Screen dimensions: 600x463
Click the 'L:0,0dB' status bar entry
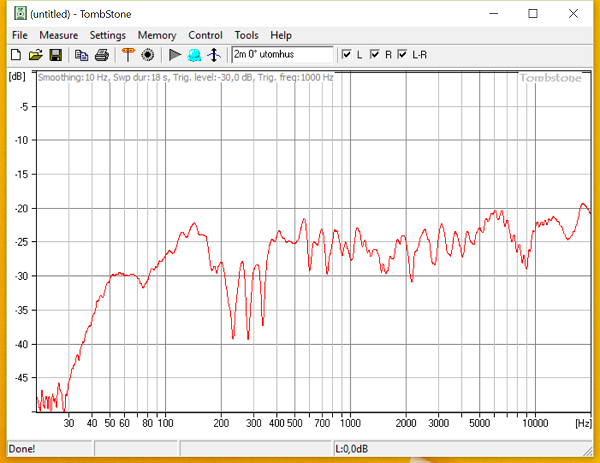[x=352, y=448]
